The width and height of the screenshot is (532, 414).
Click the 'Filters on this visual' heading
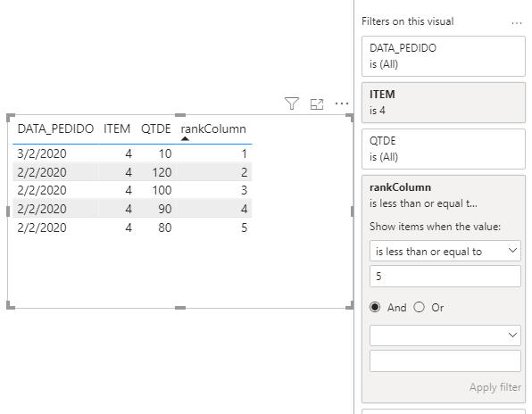[408, 21]
